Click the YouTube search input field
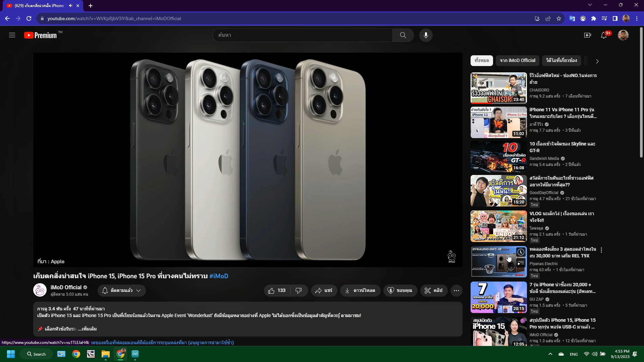 point(303,35)
